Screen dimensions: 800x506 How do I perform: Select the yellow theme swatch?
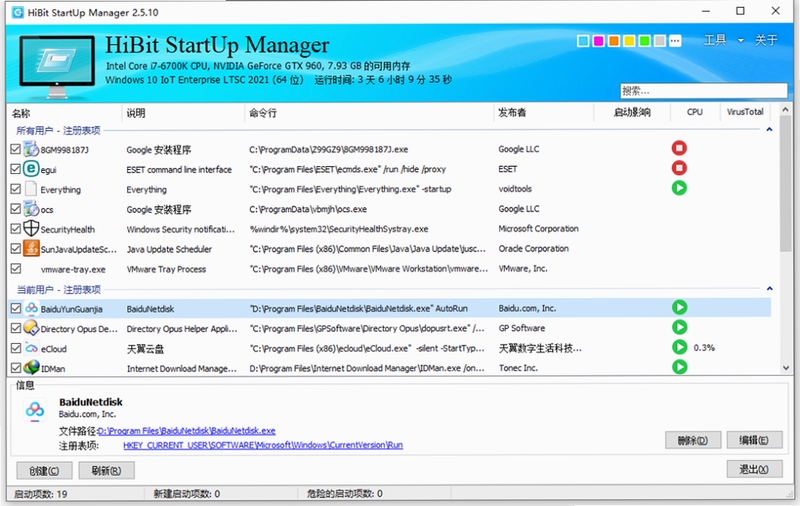tap(629, 41)
